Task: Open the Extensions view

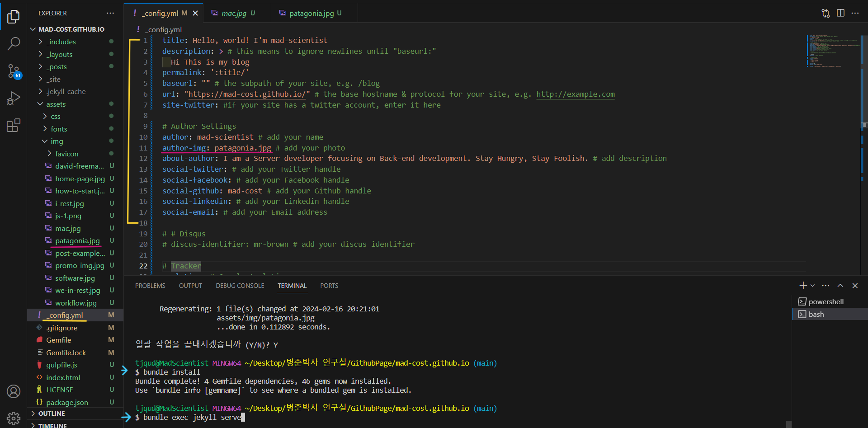Action: (14, 125)
